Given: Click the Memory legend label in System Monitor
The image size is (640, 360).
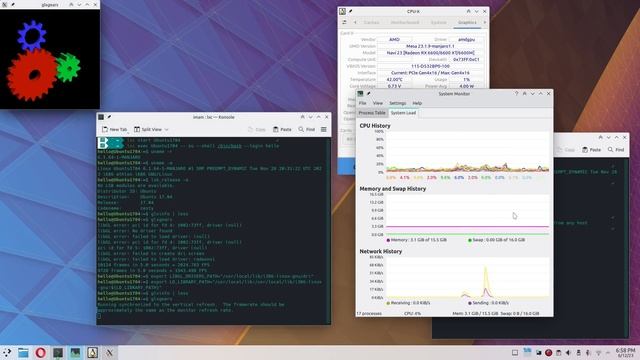Looking at the screenshot, I should coord(416,240).
